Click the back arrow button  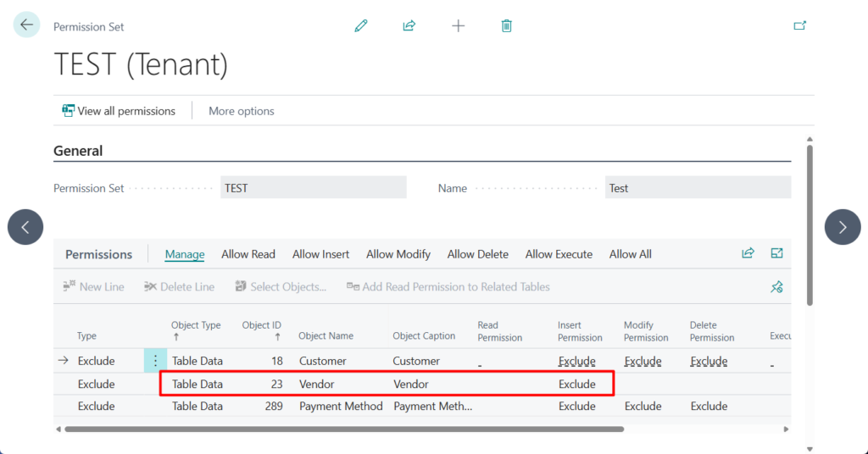(x=26, y=25)
